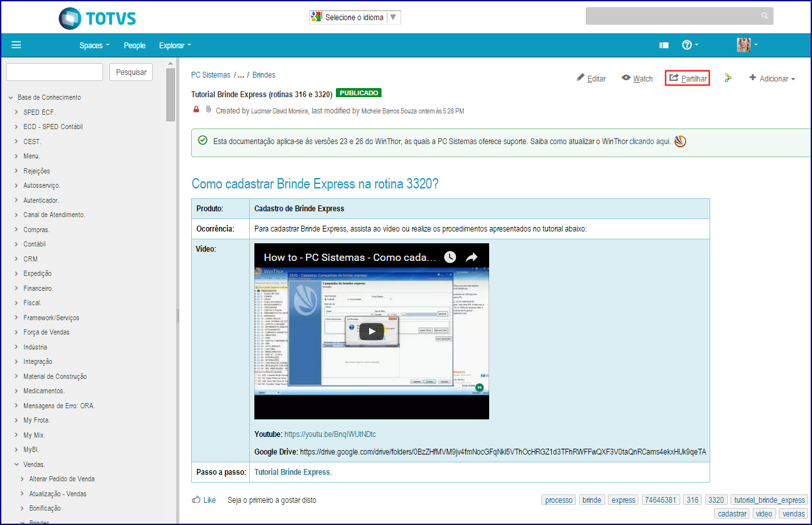Open the Bonificação tree item

pos(45,508)
